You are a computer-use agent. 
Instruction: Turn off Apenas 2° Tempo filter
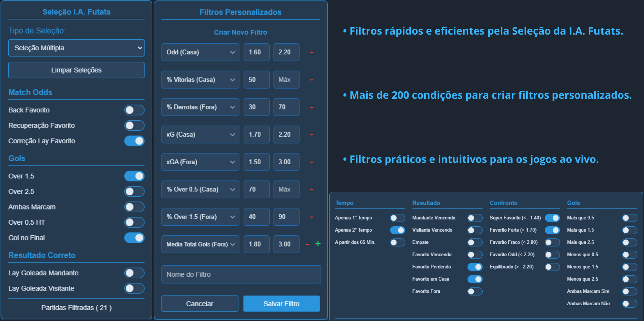pos(398,230)
